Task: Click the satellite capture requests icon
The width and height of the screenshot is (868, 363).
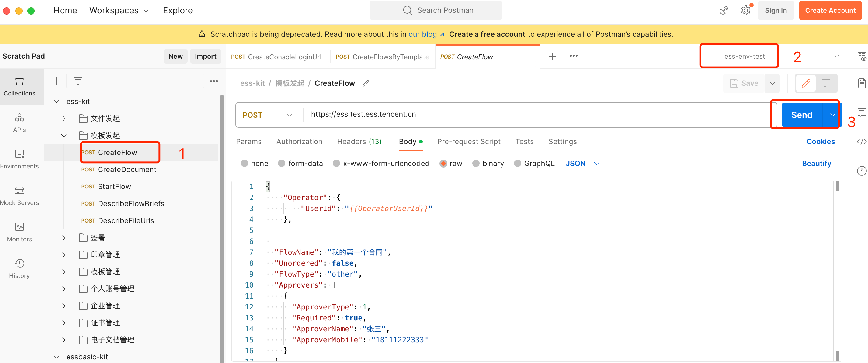Action: [724, 10]
